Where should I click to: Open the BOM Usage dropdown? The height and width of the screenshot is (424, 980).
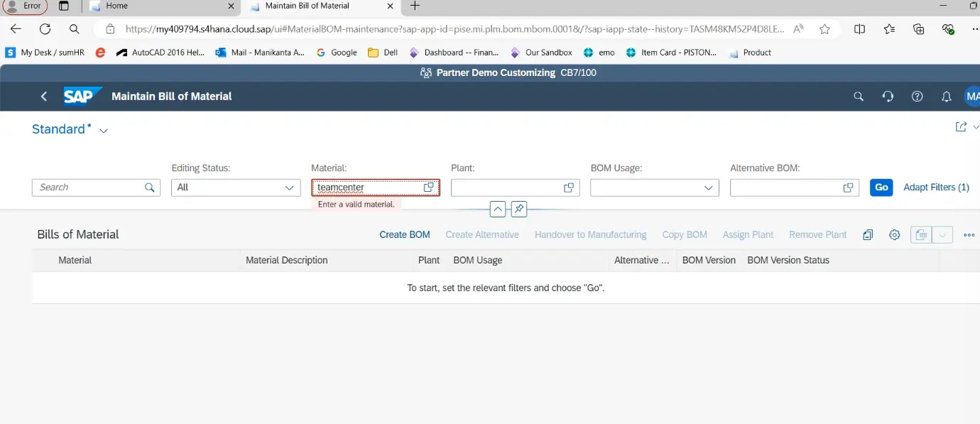[x=708, y=187]
